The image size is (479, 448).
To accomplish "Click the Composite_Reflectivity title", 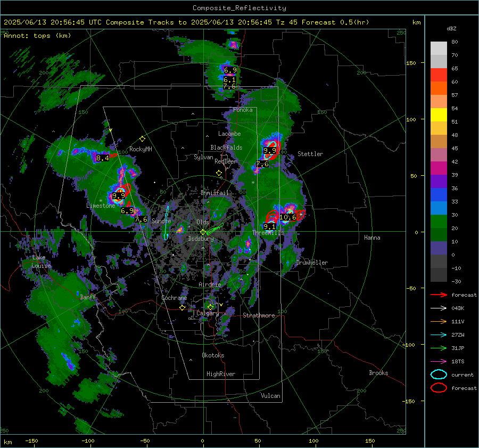I will pyautogui.click(x=239, y=8).
